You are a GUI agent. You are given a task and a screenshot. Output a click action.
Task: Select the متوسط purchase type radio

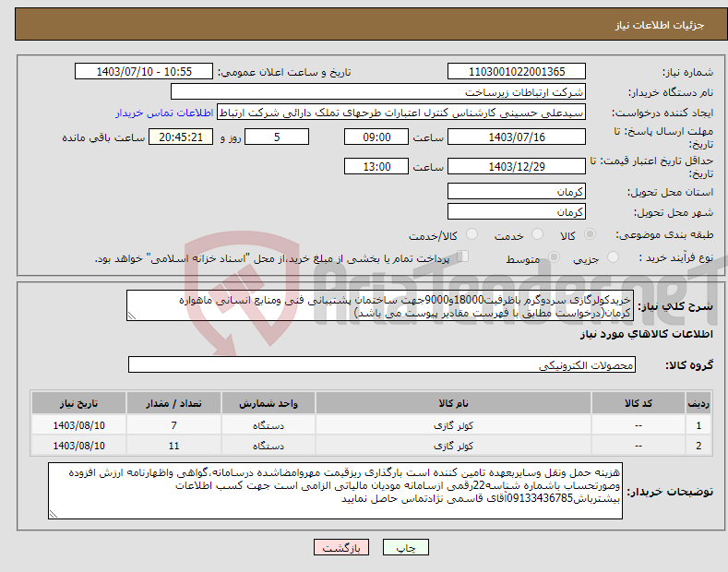point(554,256)
